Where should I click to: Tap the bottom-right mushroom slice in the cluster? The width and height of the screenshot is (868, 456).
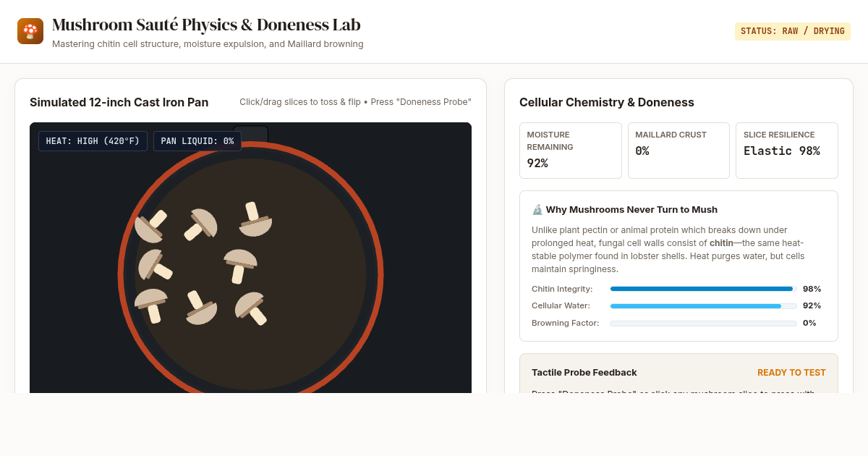[251, 308]
